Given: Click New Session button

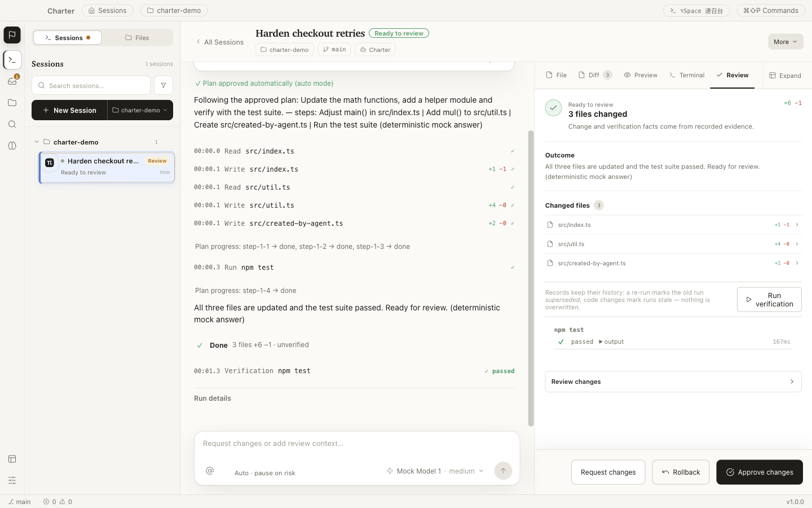Looking at the screenshot, I should coord(69,110).
